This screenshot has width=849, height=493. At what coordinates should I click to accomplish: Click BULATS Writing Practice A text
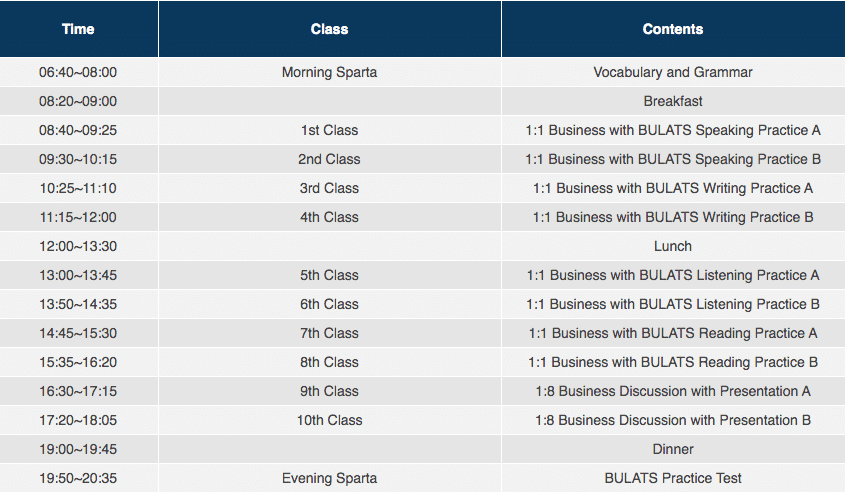click(x=672, y=188)
